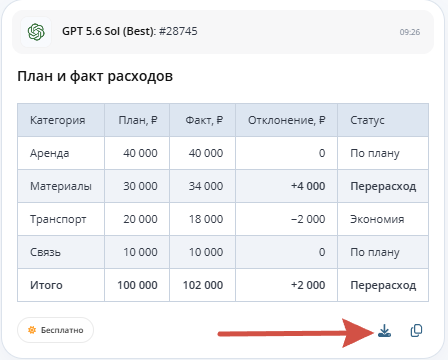Select the Аренда row category cell

click(x=61, y=153)
